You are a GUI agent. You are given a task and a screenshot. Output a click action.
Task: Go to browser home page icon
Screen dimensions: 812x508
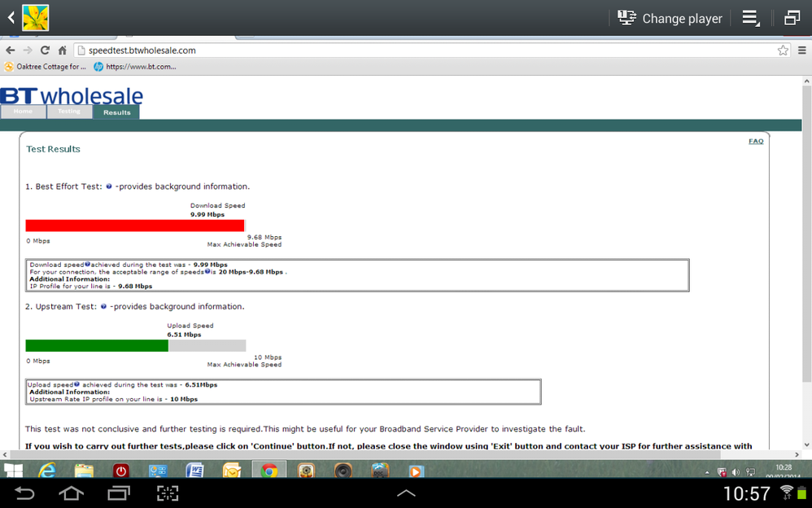click(x=62, y=50)
